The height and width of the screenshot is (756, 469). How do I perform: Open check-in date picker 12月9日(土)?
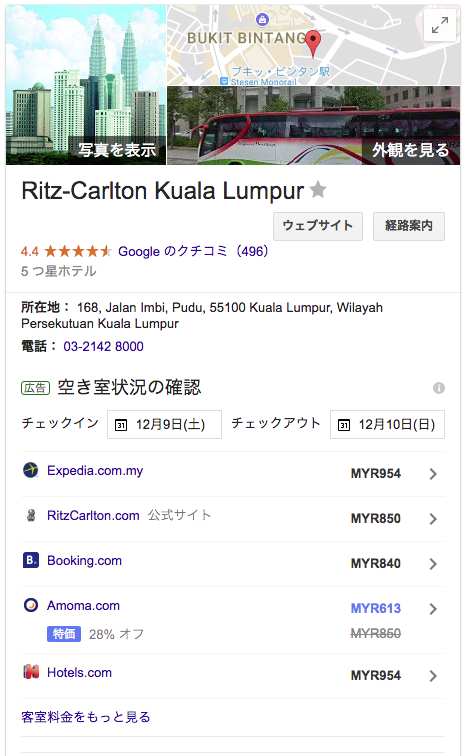point(164,424)
